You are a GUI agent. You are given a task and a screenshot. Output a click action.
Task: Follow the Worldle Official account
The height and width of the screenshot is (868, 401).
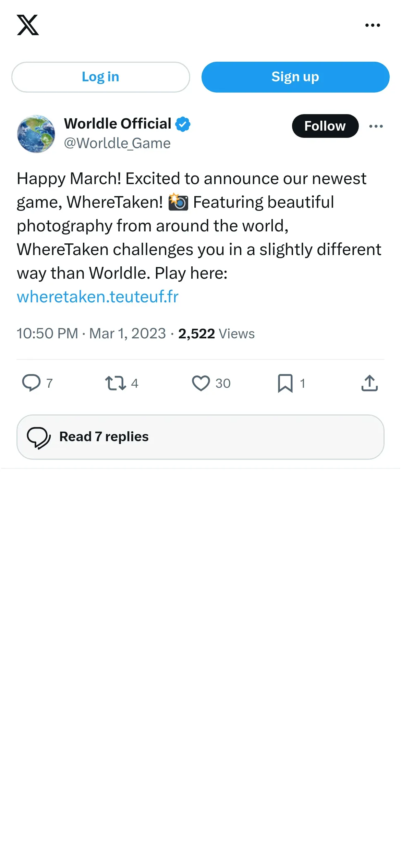[325, 126]
